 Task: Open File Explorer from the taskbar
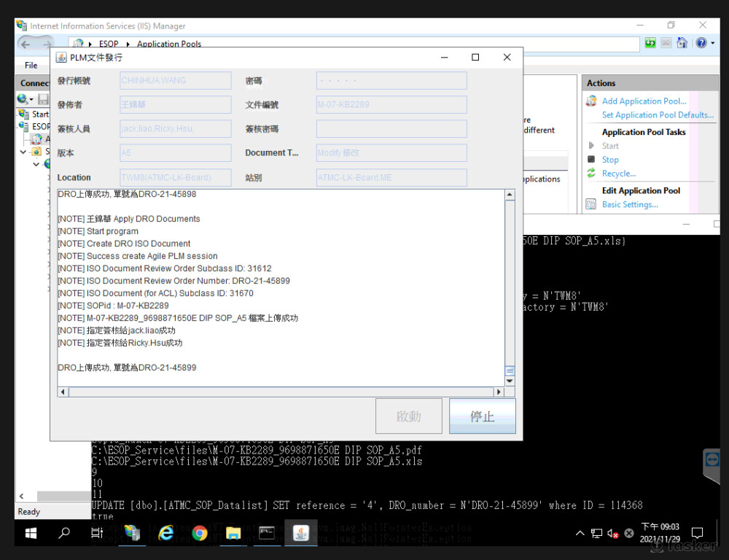point(233,533)
